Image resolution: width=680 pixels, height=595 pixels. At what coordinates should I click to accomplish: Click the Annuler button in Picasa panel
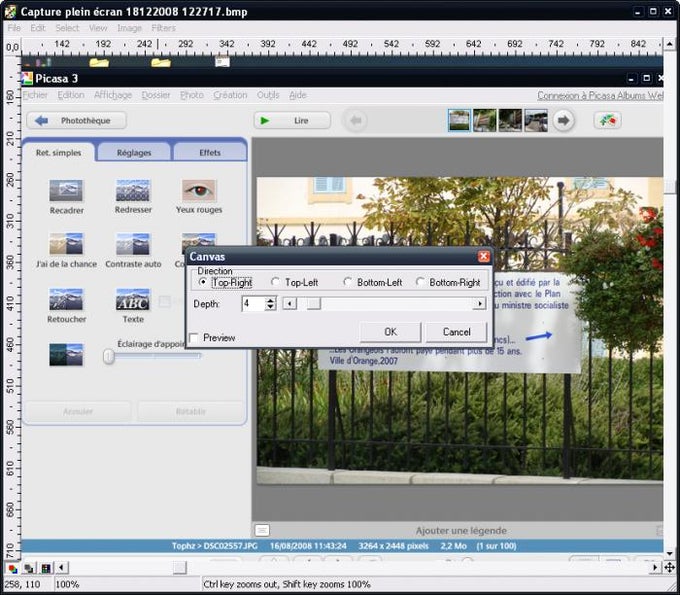[78, 411]
